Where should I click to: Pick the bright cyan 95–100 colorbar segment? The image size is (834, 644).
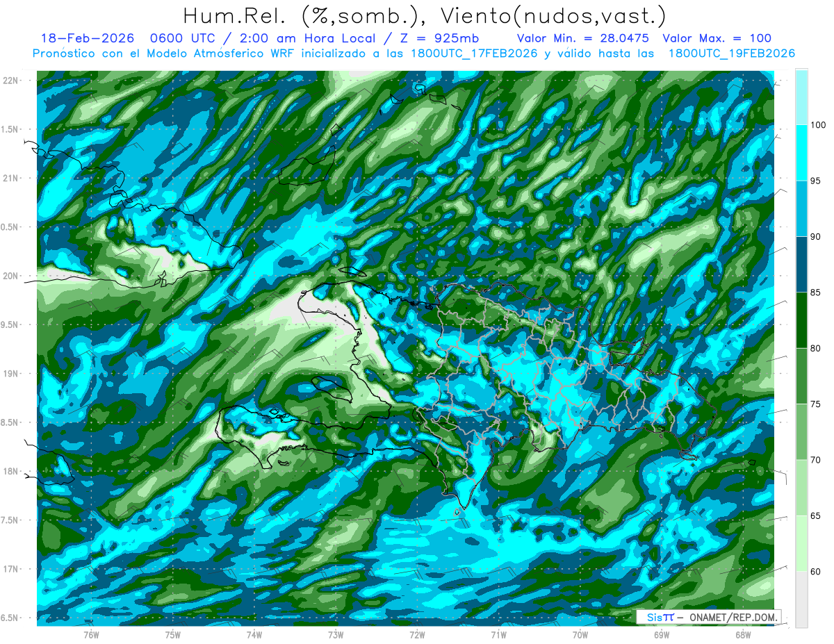pos(801,153)
